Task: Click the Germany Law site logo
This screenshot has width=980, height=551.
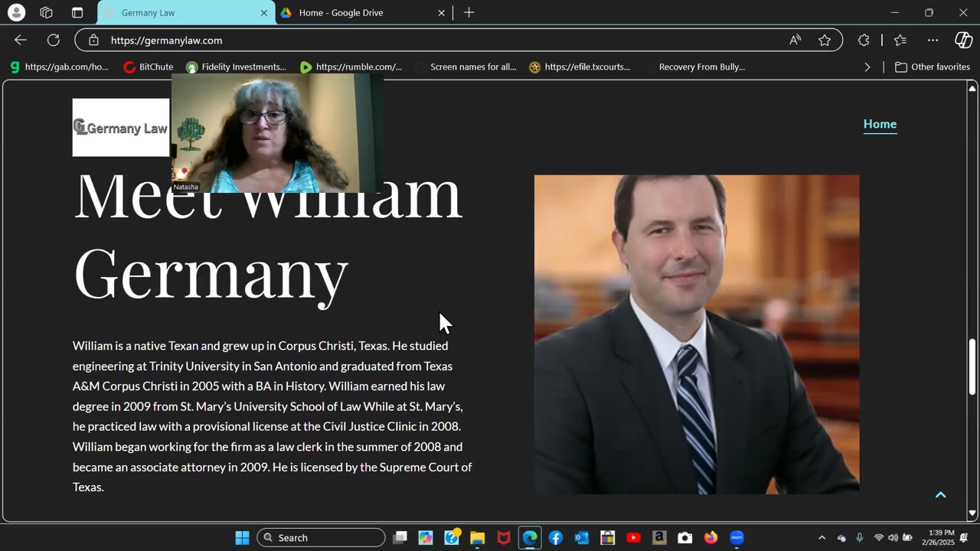Action: (x=121, y=128)
